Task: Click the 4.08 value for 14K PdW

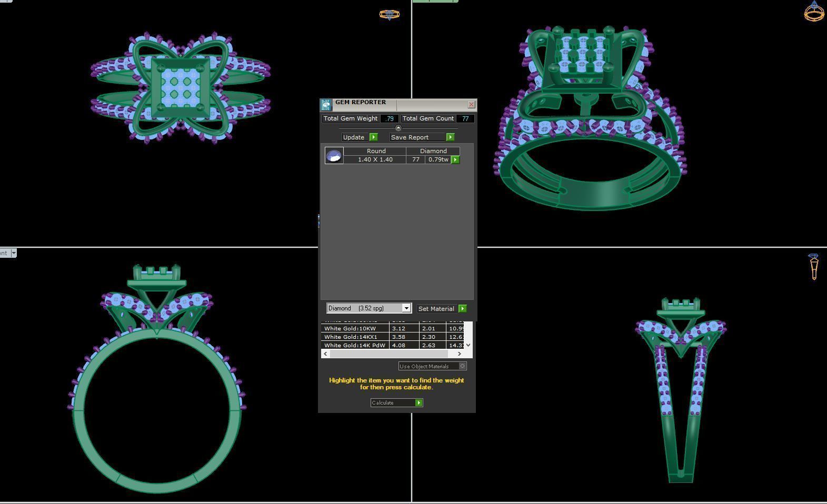Action: [404, 345]
